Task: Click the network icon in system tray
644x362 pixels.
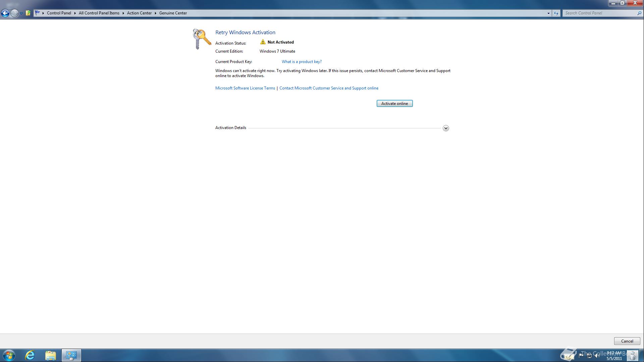Action: (589, 356)
